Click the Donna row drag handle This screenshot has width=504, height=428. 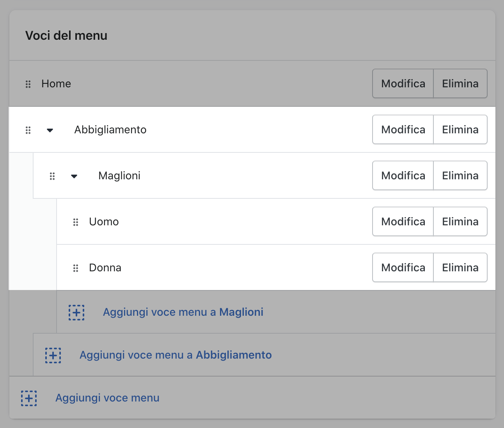click(x=76, y=268)
